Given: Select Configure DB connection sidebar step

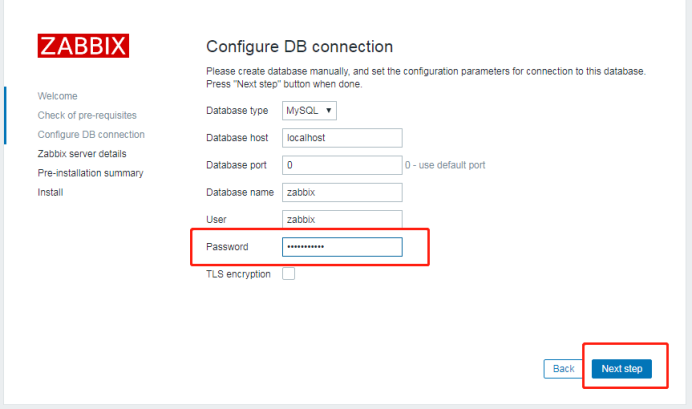Looking at the screenshot, I should point(91,134).
